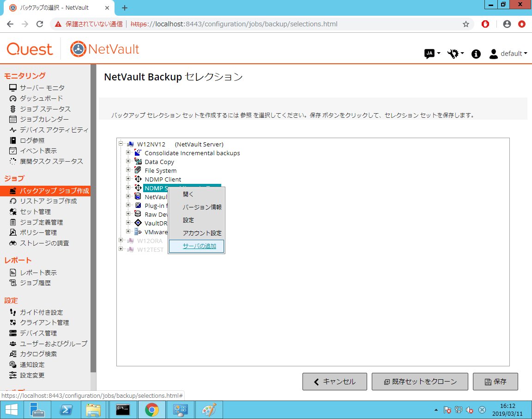Screen dimensions: 532x419
Task: Click the sidebar vertical scrollbar
Action: coord(93,217)
